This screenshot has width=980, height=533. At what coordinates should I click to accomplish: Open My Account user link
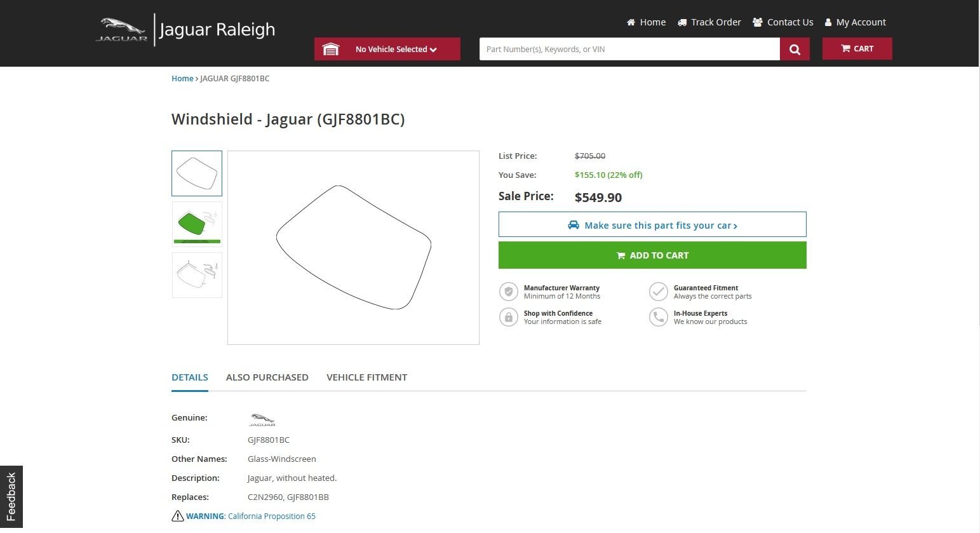(x=855, y=22)
